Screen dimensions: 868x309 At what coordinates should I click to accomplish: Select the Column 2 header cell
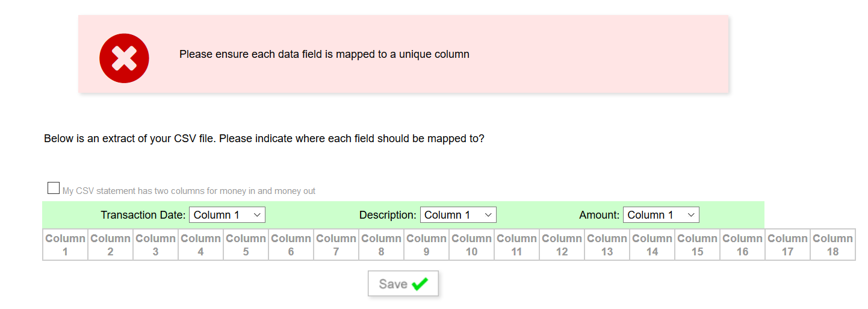pyautogui.click(x=110, y=245)
